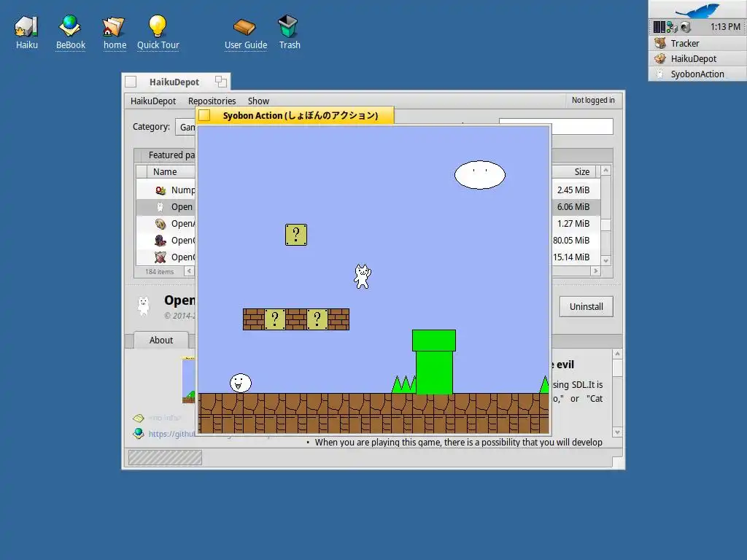Click the package list scroll down arrow

(606, 260)
